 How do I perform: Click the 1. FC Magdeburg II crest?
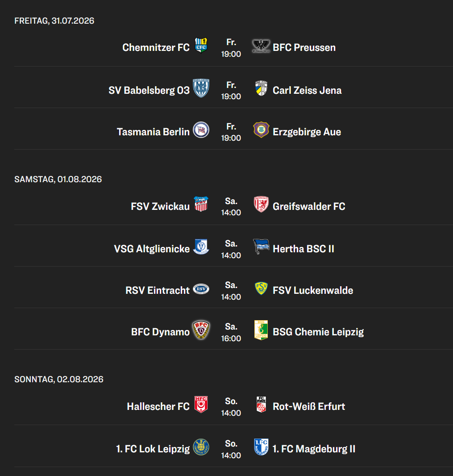pos(261,447)
